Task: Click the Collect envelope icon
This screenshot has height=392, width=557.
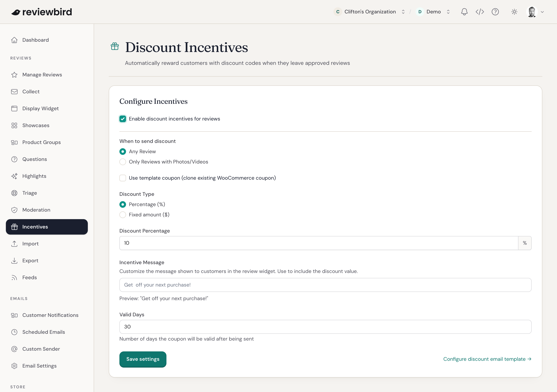Action: click(x=14, y=92)
